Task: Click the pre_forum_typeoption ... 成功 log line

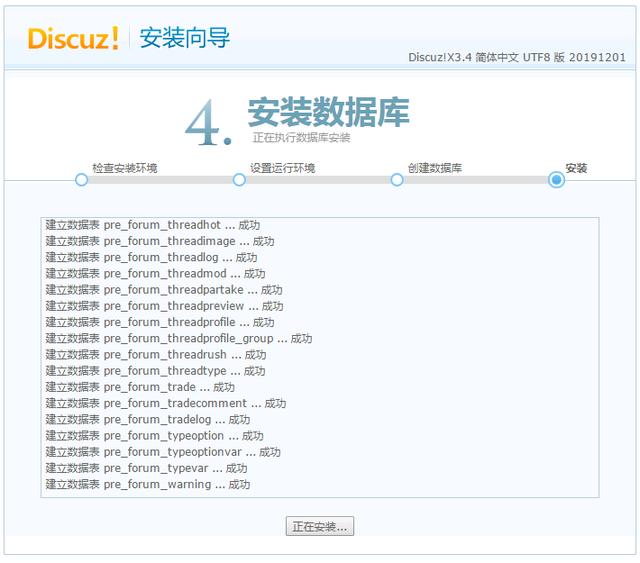Action: pyautogui.click(x=155, y=436)
